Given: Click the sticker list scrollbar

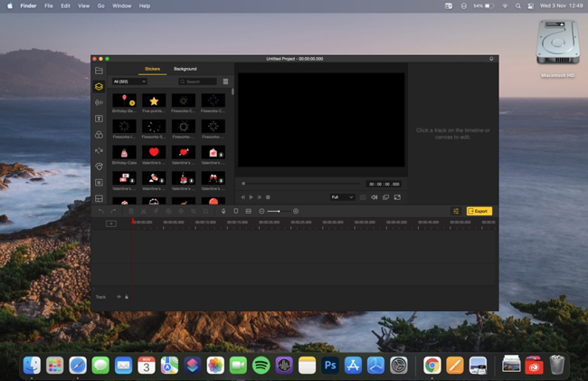Looking at the screenshot, I should tap(232, 91).
